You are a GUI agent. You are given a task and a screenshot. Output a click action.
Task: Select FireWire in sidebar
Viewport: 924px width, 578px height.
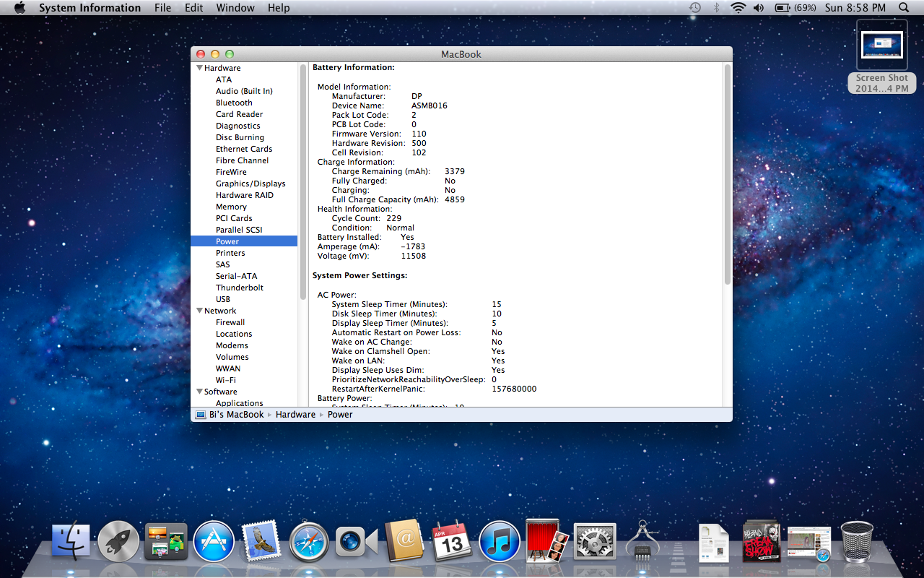[x=231, y=172]
